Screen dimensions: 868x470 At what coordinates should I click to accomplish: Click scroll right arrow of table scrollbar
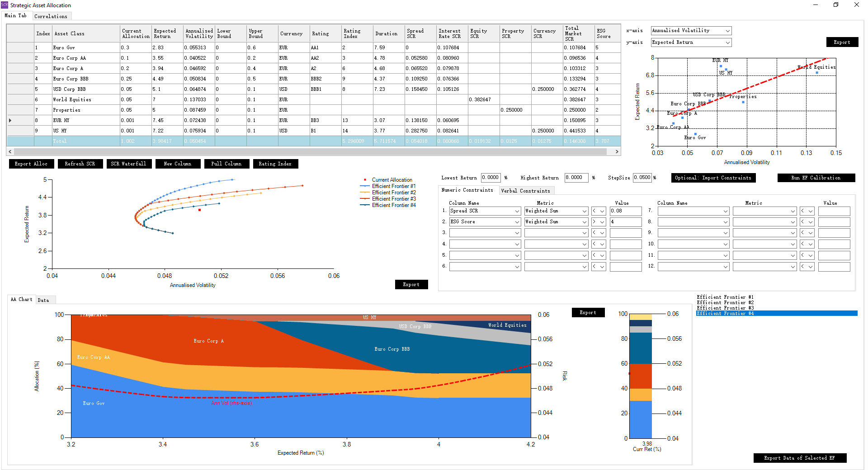point(617,152)
